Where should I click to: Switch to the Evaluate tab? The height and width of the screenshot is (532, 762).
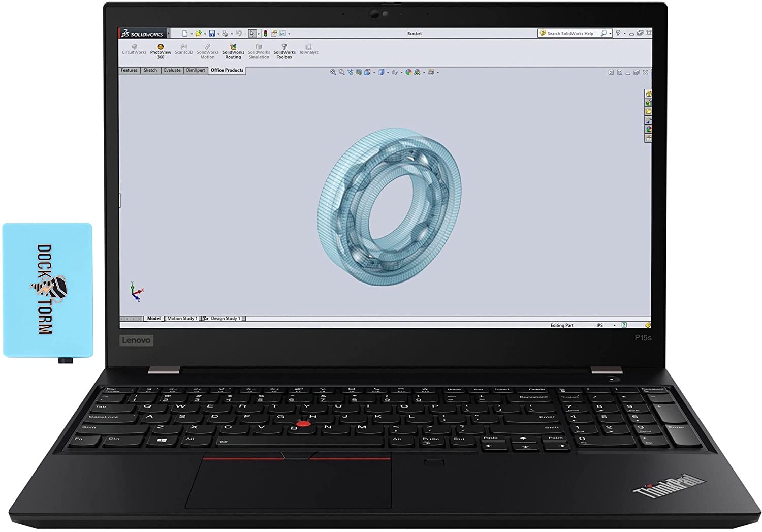point(172,70)
